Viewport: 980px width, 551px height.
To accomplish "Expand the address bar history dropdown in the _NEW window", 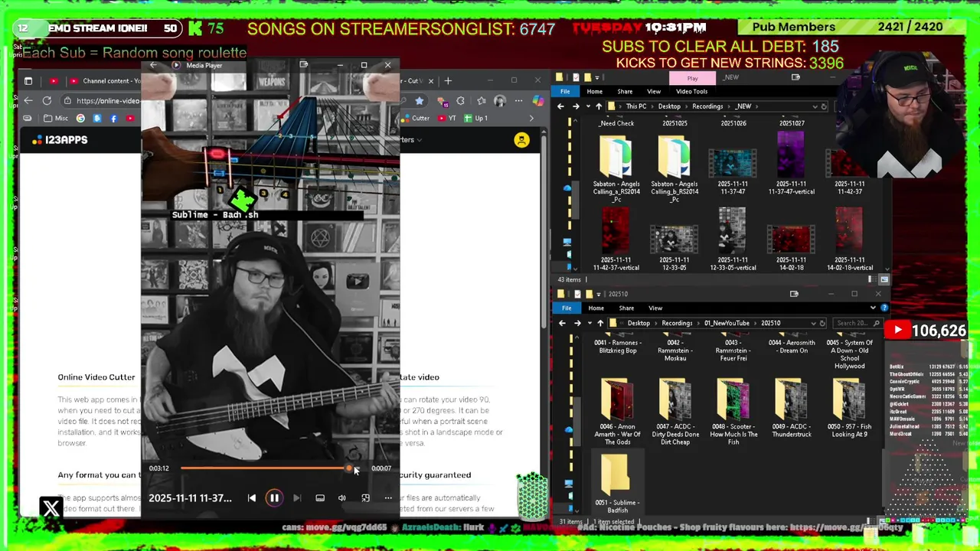I will click(815, 106).
